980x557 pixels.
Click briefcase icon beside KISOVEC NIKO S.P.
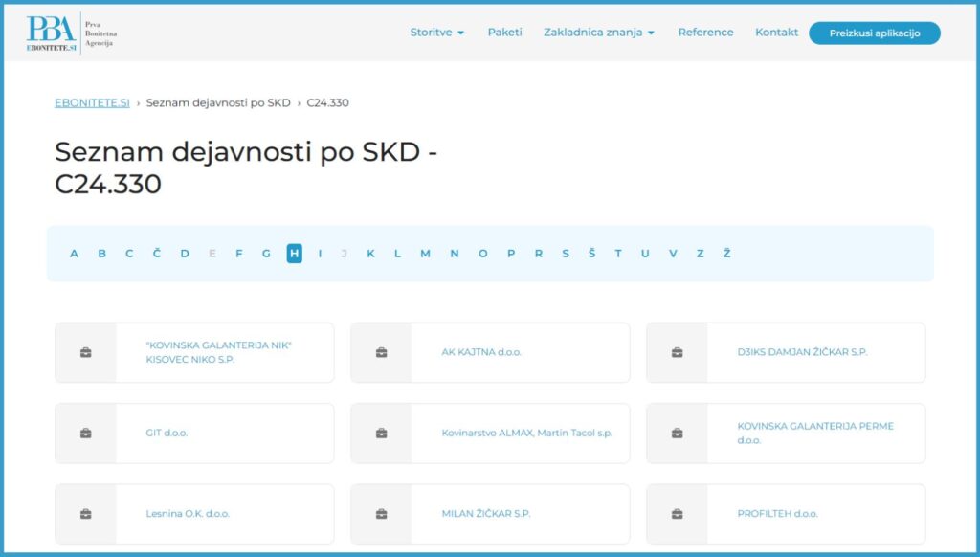click(85, 352)
